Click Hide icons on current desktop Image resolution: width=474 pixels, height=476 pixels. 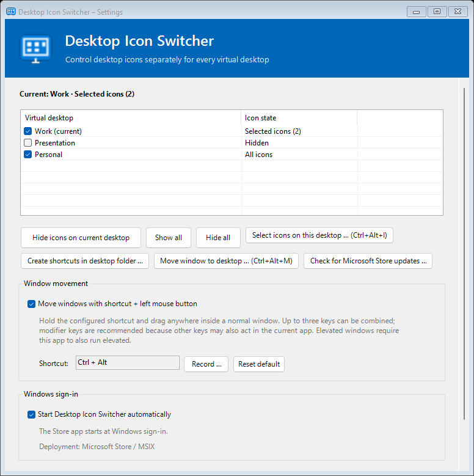pyautogui.click(x=81, y=238)
